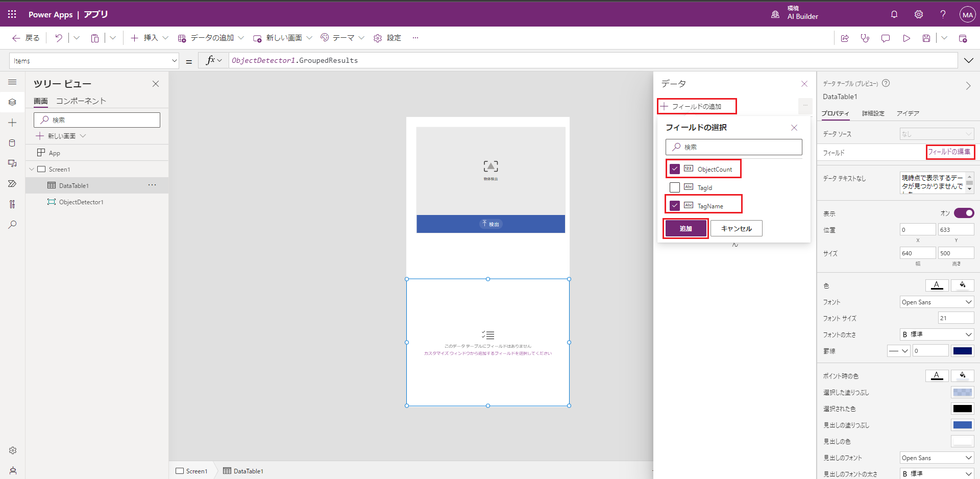Switch to the コンポーネント tab

[x=81, y=101]
